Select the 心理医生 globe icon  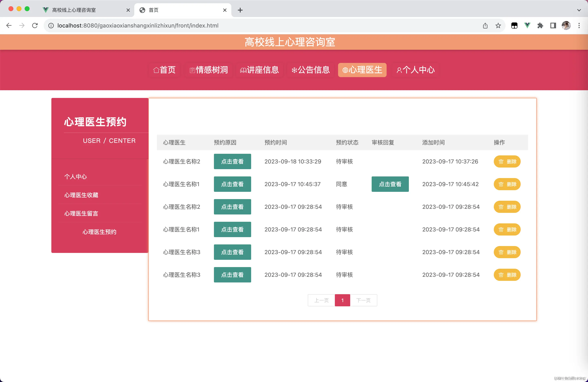pyautogui.click(x=345, y=70)
